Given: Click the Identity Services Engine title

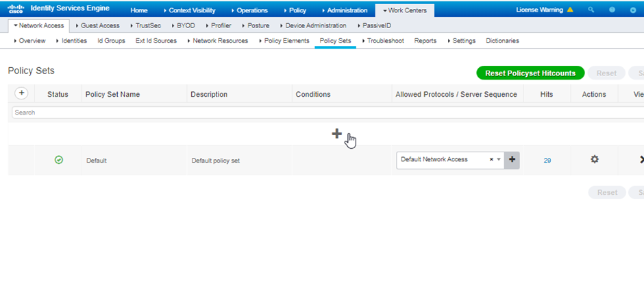Looking at the screenshot, I should 71,9.
